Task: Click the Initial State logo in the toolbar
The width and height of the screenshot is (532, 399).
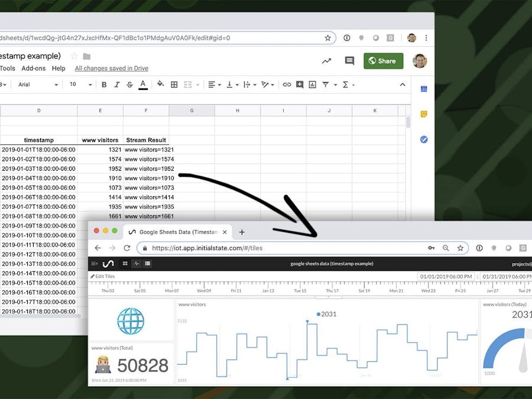Action: (109, 263)
